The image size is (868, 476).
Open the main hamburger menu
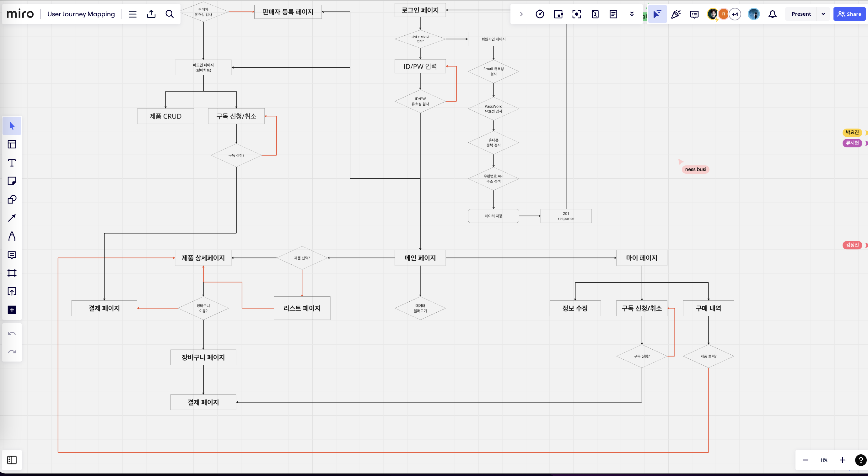[133, 14]
